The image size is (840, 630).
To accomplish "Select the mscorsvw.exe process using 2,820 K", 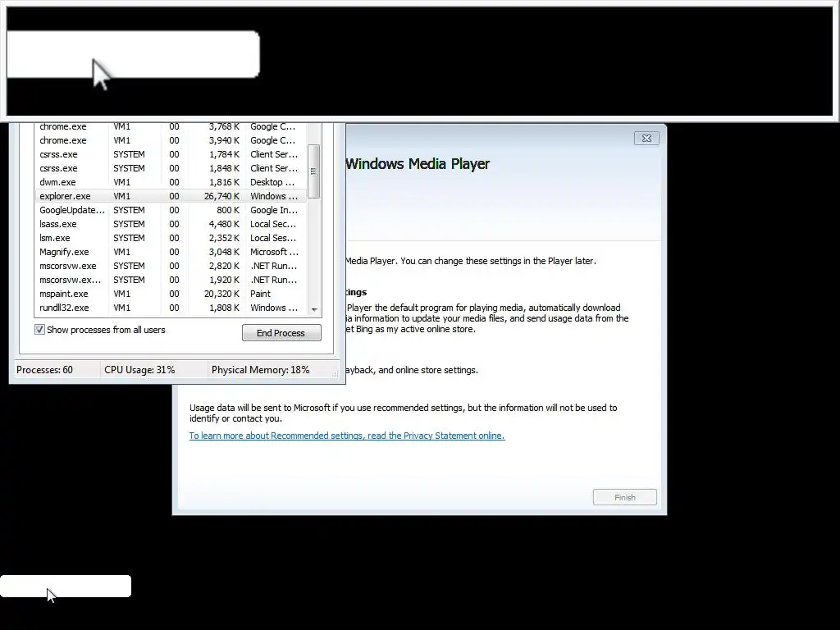I will point(171,266).
